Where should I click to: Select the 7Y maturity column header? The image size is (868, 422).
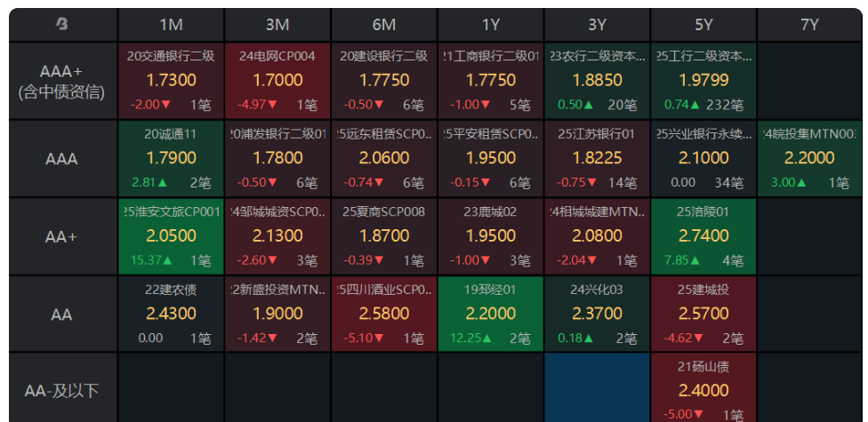click(809, 25)
